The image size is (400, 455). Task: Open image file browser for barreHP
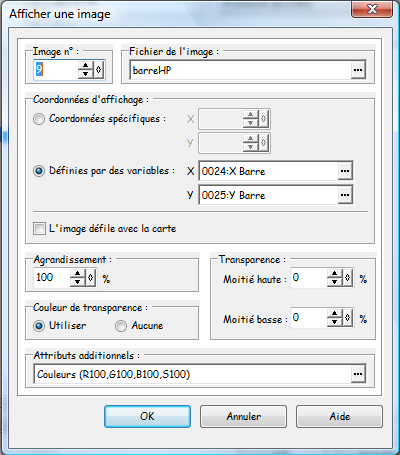click(x=358, y=70)
